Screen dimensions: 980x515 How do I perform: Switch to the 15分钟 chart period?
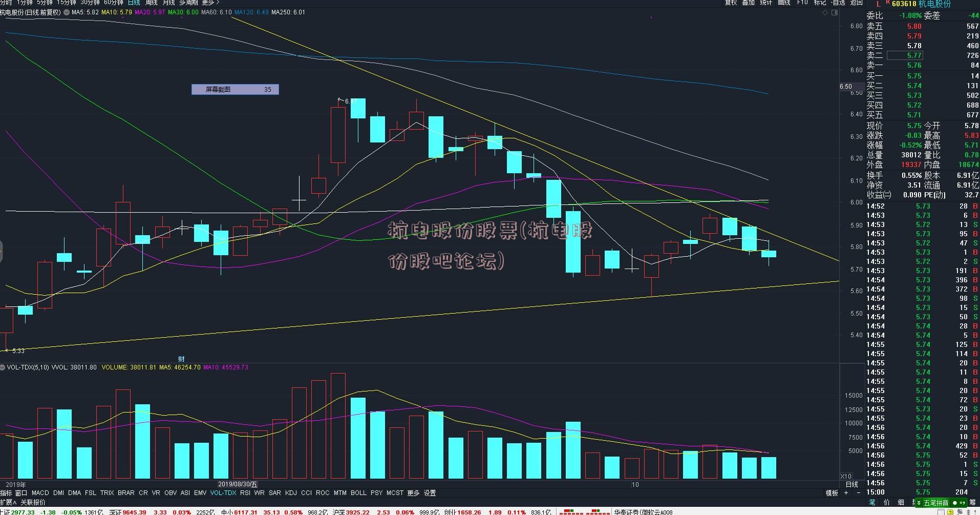[x=67, y=3]
